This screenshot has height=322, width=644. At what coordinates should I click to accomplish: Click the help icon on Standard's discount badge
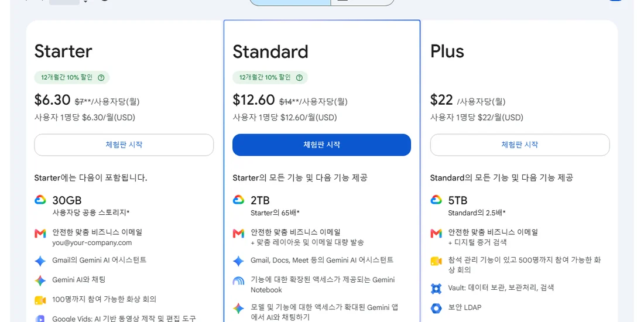point(299,77)
